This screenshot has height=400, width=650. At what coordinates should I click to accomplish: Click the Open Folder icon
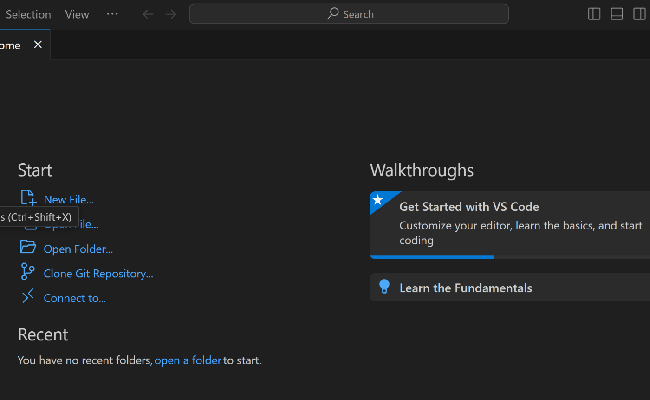[28, 247]
